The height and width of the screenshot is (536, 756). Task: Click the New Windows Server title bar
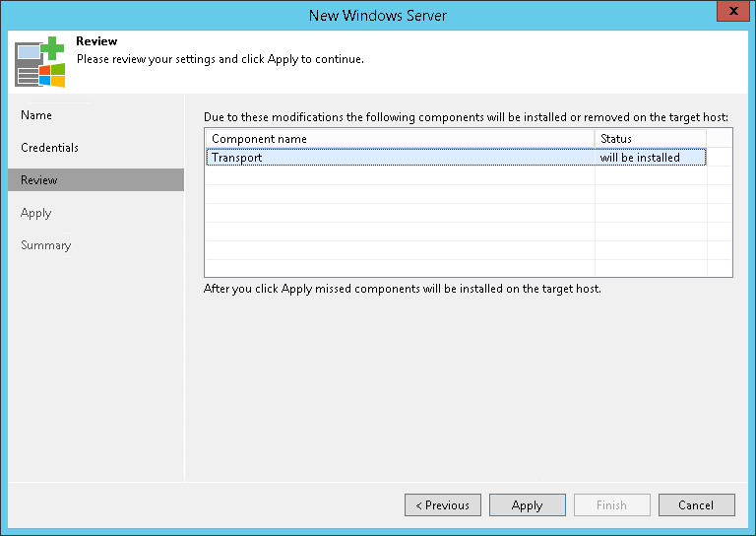[x=378, y=15]
